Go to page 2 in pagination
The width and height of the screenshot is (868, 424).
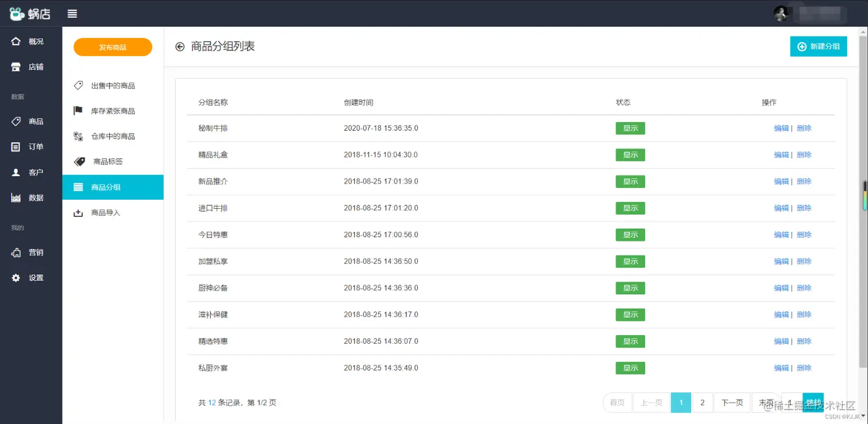(x=703, y=403)
